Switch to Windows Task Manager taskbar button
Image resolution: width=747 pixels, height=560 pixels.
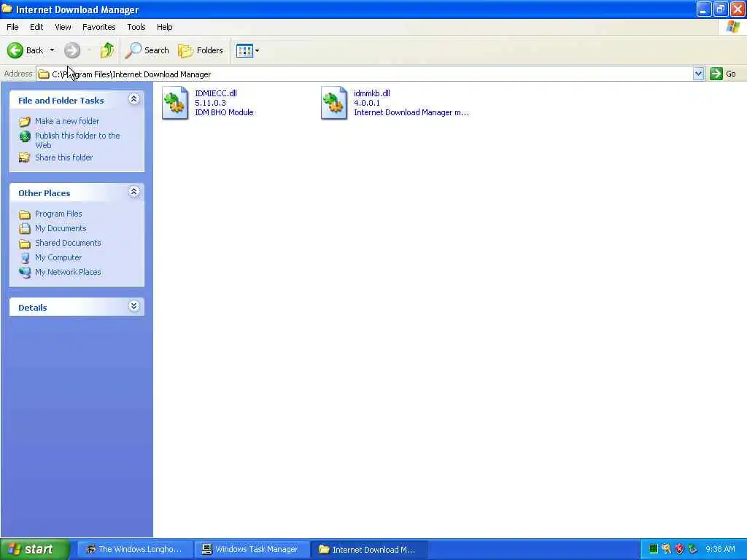252,549
